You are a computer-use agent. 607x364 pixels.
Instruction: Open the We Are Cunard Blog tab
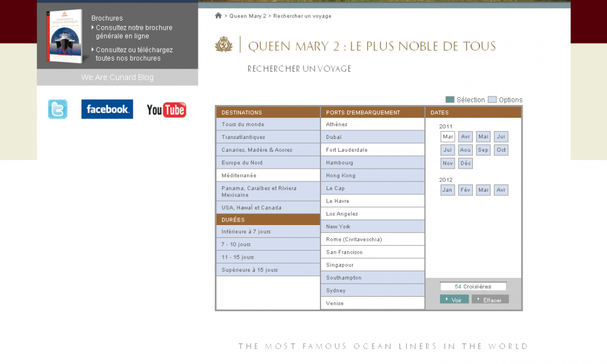pos(117,78)
